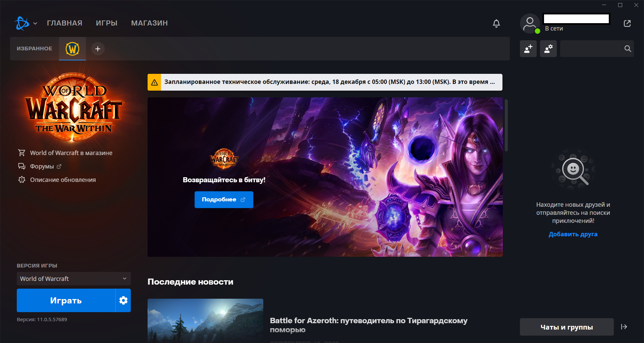This screenshot has height=343, width=644.
Task: Click the patch notes gear badge icon
Action: [x=22, y=180]
